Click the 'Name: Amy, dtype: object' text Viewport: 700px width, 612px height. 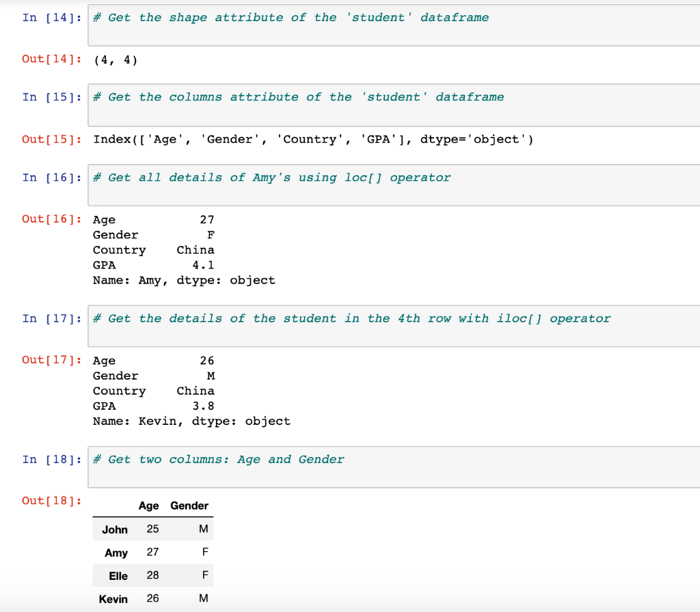click(x=183, y=280)
